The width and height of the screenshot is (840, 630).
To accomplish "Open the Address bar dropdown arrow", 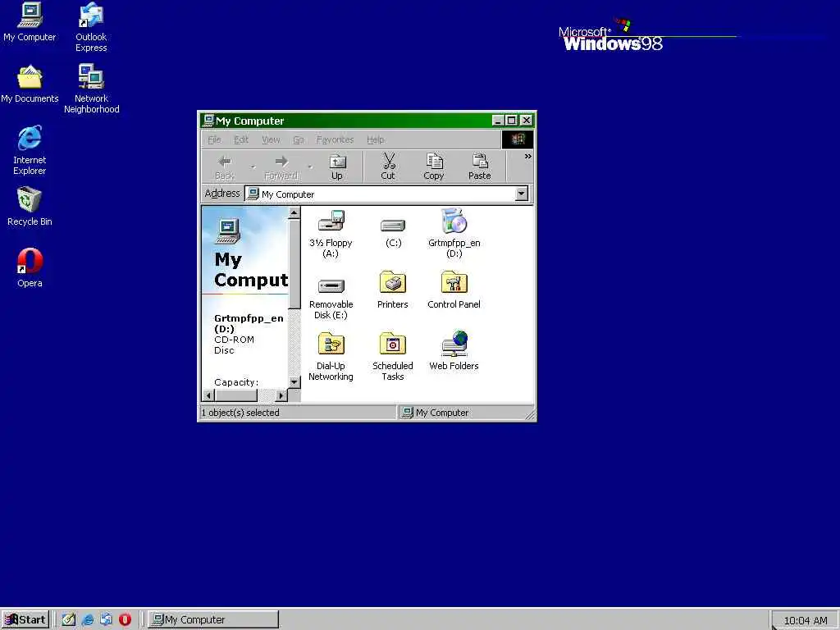I will 521,194.
